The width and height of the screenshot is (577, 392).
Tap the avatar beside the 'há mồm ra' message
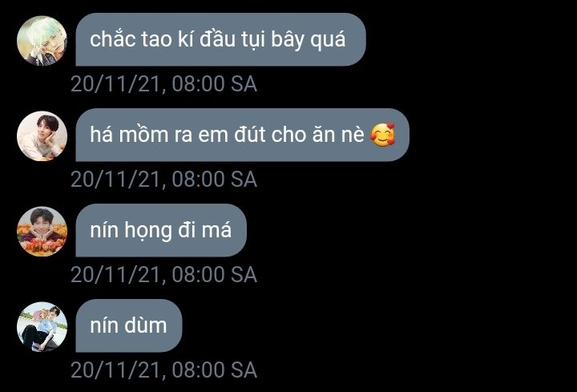pyautogui.click(x=42, y=135)
